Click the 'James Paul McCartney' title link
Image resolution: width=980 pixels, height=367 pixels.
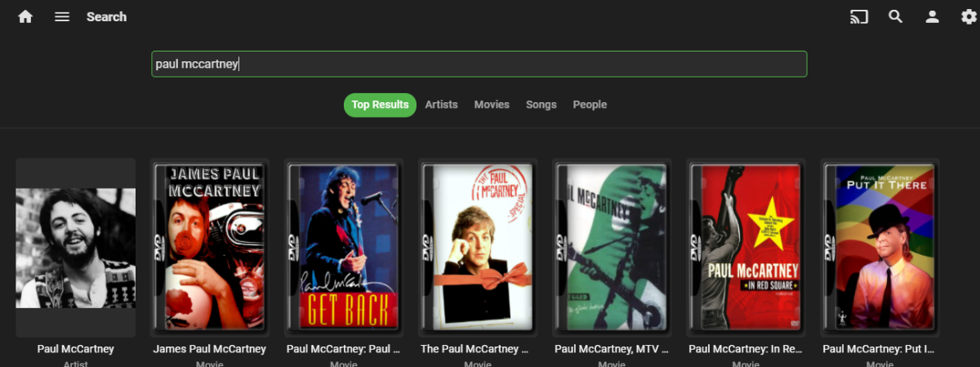[x=210, y=349]
